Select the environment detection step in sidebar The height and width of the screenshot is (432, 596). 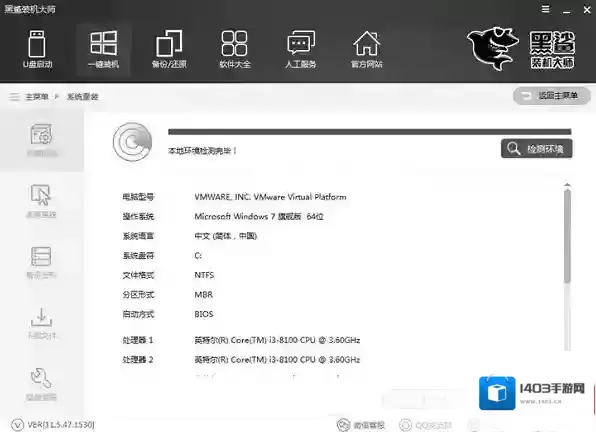click(42, 141)
